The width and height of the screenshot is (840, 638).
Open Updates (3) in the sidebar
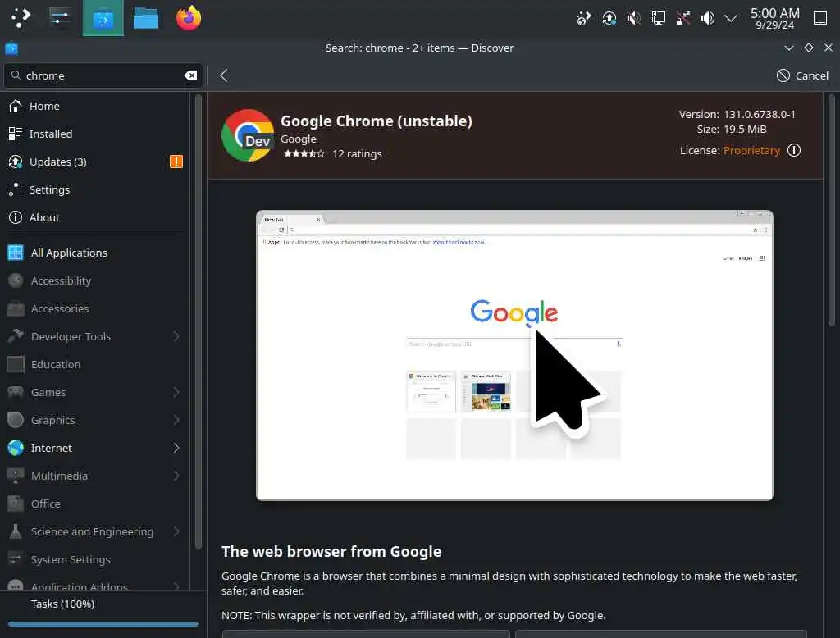click(x=95, y=162)
